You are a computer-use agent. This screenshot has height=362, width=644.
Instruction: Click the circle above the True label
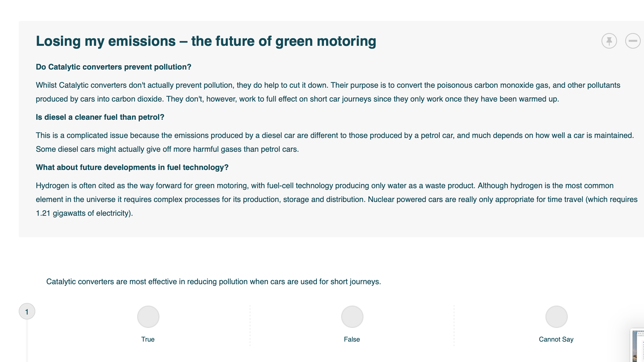148,316
